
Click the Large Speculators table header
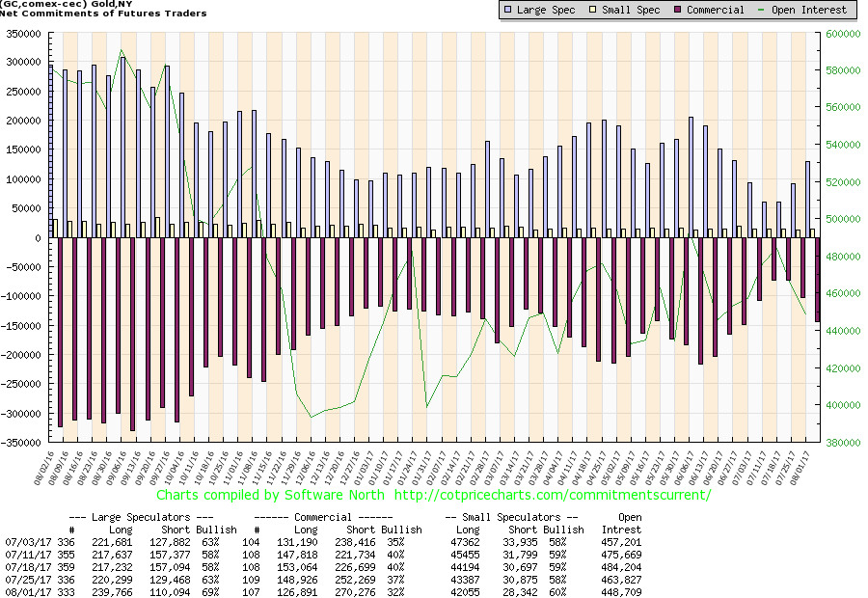pos(145,517)
